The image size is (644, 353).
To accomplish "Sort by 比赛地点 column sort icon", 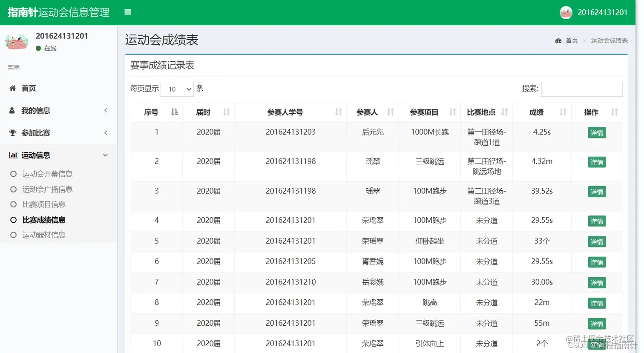I will 505,112.
